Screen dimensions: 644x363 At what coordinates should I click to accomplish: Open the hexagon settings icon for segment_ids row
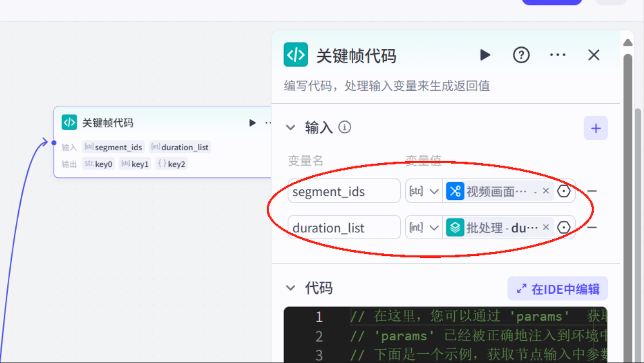click(563, 191)
